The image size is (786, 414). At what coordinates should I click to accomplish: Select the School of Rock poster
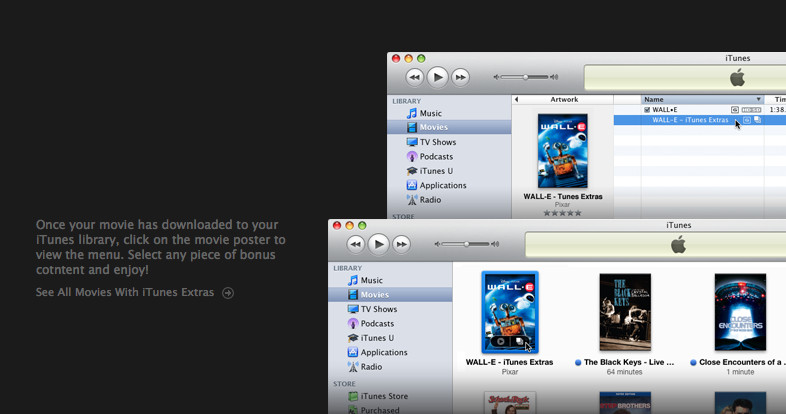click(x=510, y=403)
